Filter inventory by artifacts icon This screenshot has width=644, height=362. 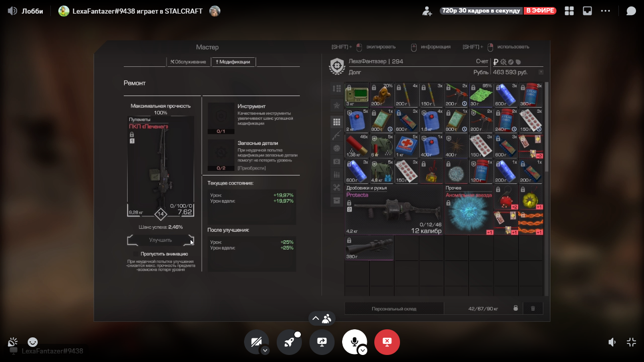(337, 148)
